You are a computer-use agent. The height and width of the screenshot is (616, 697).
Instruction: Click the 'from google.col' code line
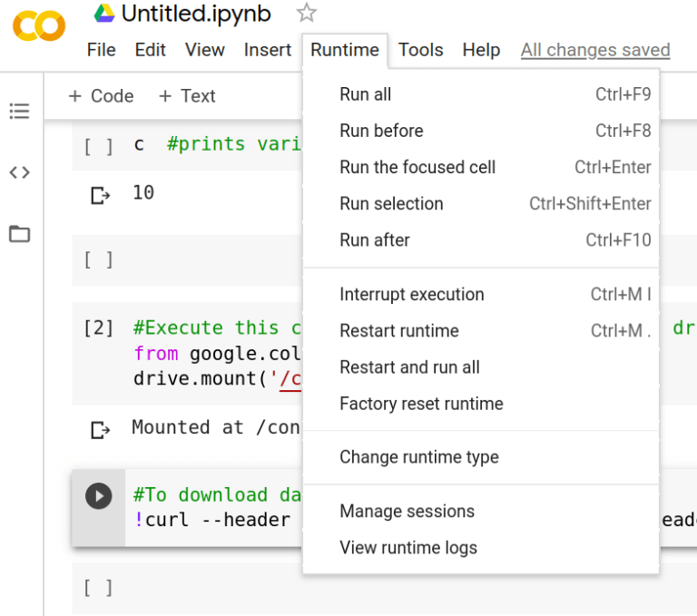pos(218,354)
